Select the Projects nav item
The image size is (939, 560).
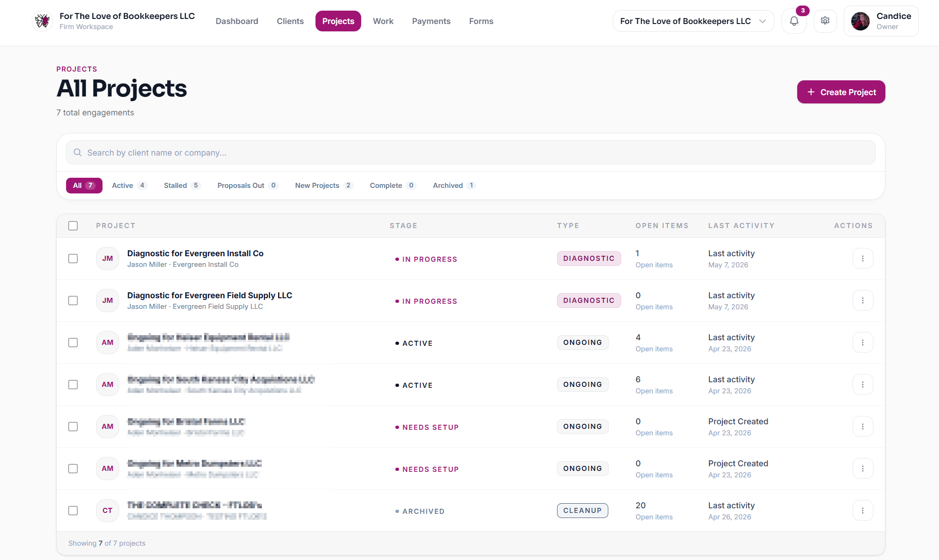338,21
